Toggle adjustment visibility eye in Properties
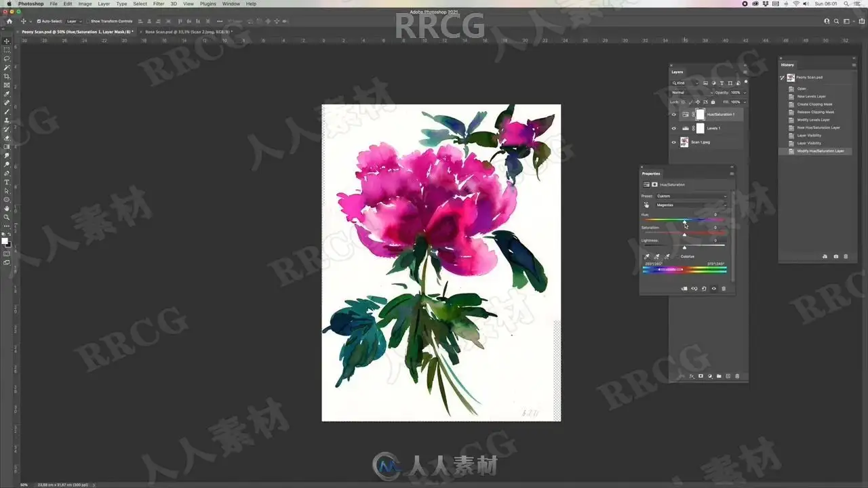The image size is (868, 488). coord(713,289)
